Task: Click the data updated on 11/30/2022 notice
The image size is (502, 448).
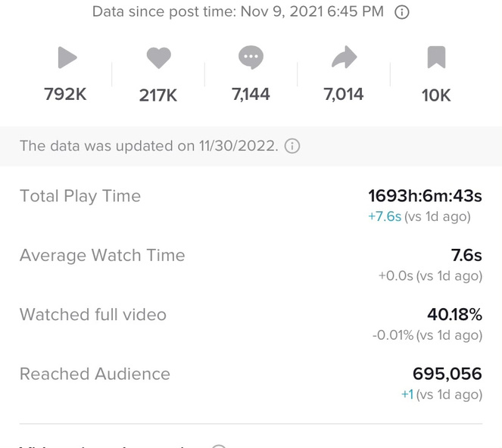Action: (149, 146)
